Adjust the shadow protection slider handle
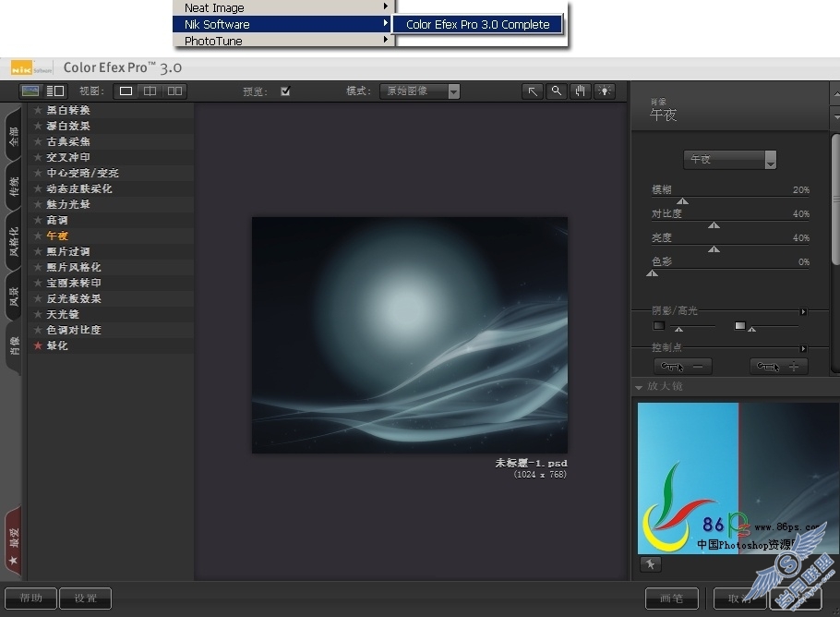The height and width of the screenshot is (617, 840). click(678, 329)
